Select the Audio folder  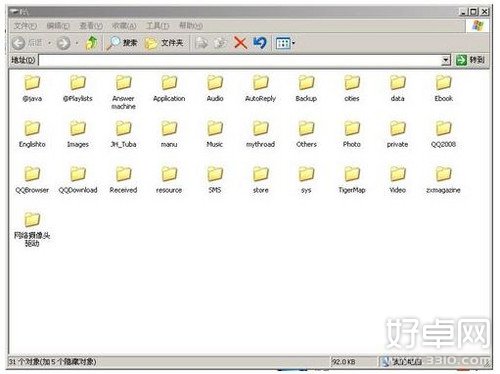coord(215,88)
